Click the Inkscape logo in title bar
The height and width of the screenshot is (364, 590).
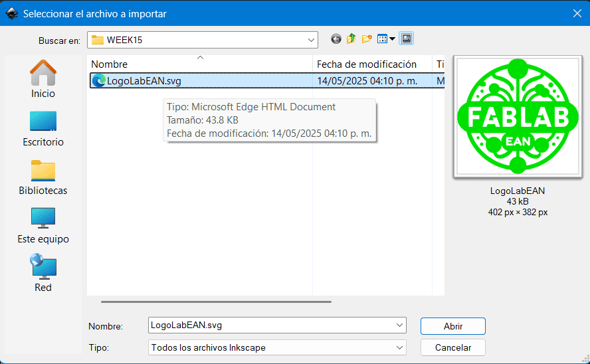(12, 14)
